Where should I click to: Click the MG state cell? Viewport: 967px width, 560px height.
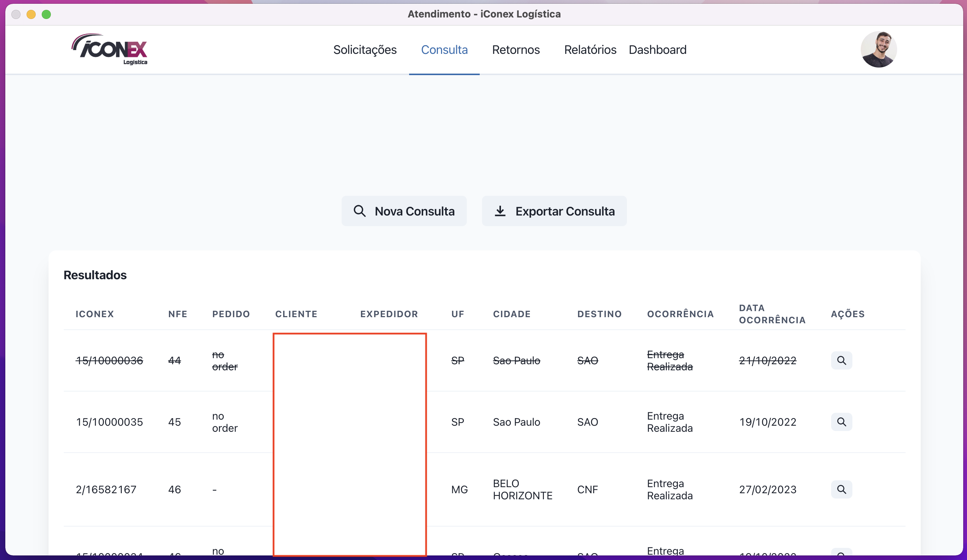click(x=459, y=489)
